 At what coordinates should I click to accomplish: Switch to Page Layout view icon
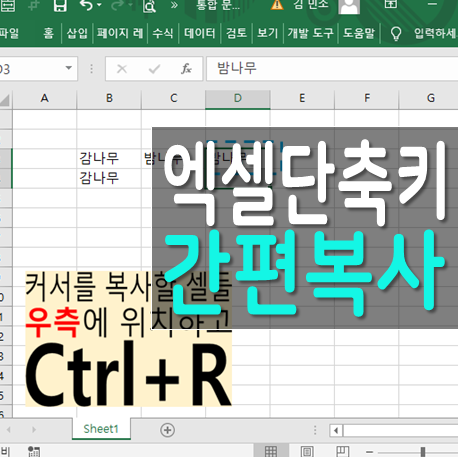306,451
